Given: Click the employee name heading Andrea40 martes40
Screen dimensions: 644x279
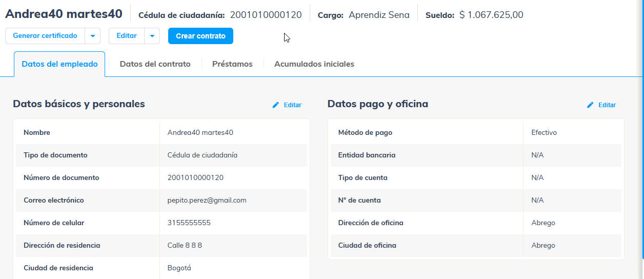Looking at the screenshot, I should click(x=64, y=14).
